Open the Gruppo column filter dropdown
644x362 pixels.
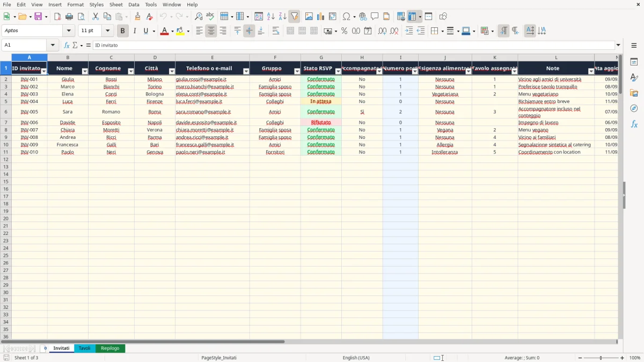point(297,71)
